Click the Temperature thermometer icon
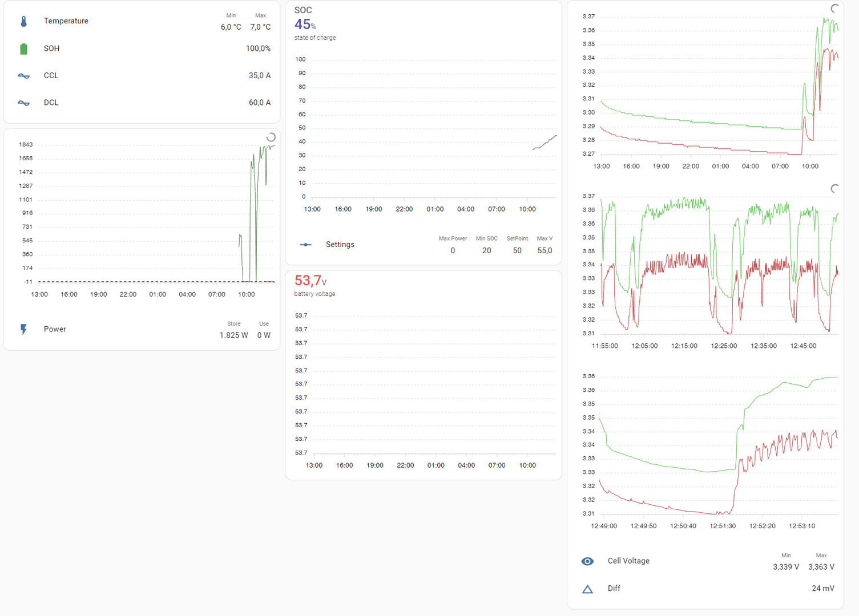Screen dimensions: 859x616 click(23, 22)
